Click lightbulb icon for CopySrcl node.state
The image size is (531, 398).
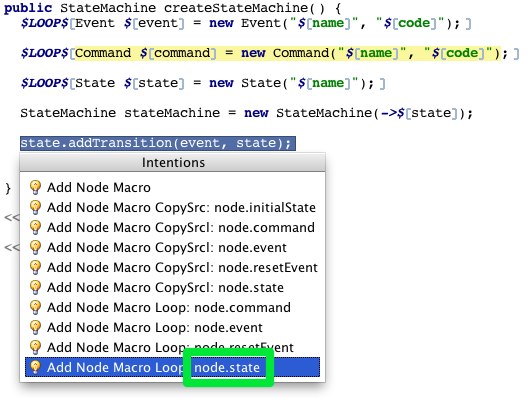point(35,287)
